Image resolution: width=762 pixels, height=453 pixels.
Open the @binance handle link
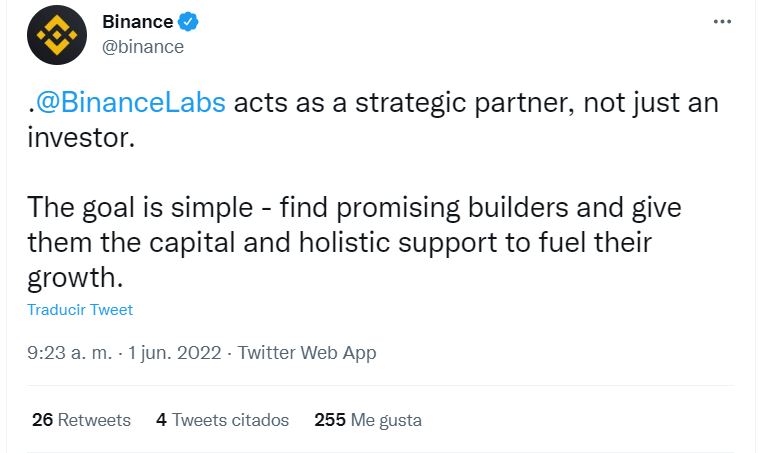(x=143, y=47)
